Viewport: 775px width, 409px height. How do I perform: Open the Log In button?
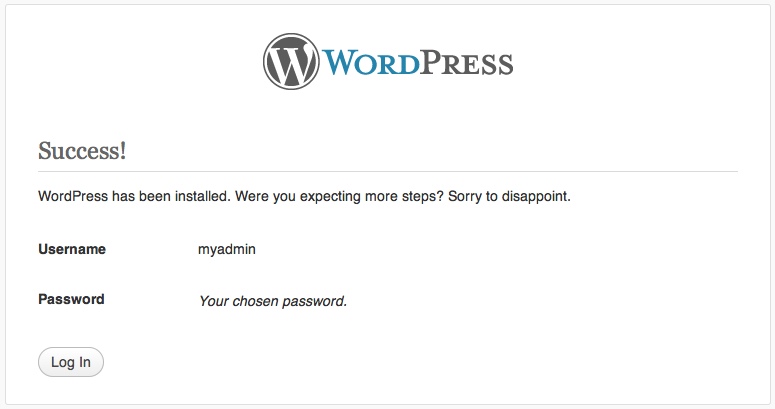(x=71, y=362)
